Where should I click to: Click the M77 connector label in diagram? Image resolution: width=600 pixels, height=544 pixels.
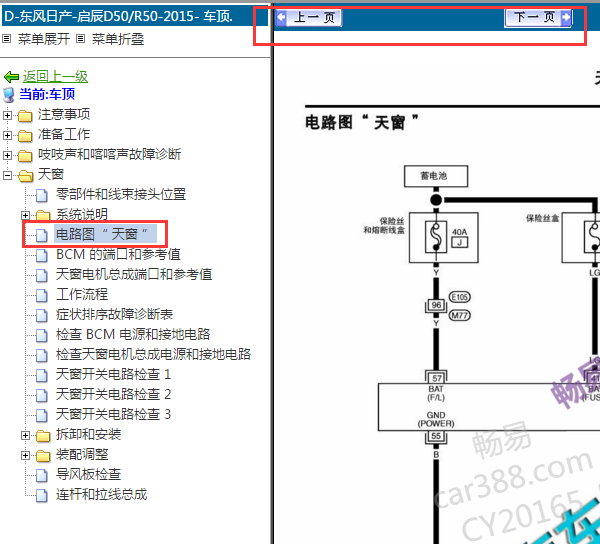[x=460, y=315]
